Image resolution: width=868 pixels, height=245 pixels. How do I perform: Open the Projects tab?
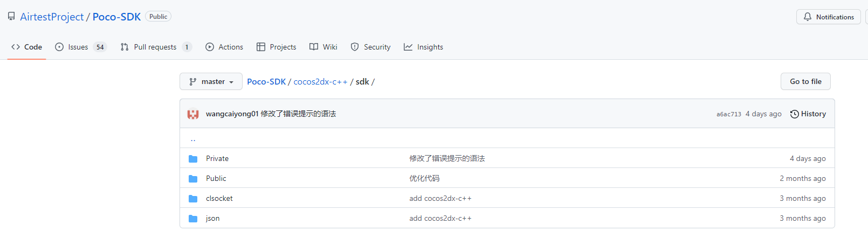point(276,47)
